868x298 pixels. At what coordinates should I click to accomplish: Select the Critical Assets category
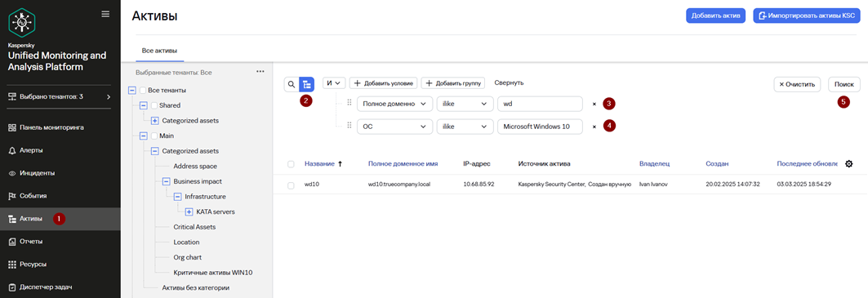(194, 227)
